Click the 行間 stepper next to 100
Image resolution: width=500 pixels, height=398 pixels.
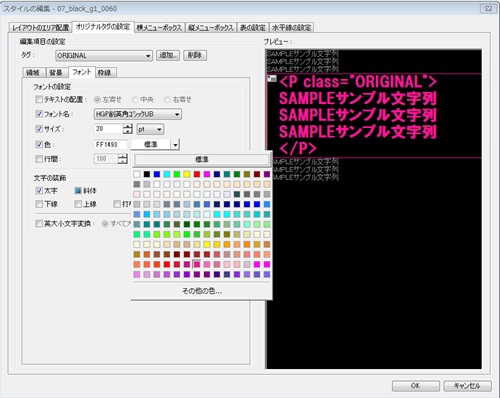point(123,159)
